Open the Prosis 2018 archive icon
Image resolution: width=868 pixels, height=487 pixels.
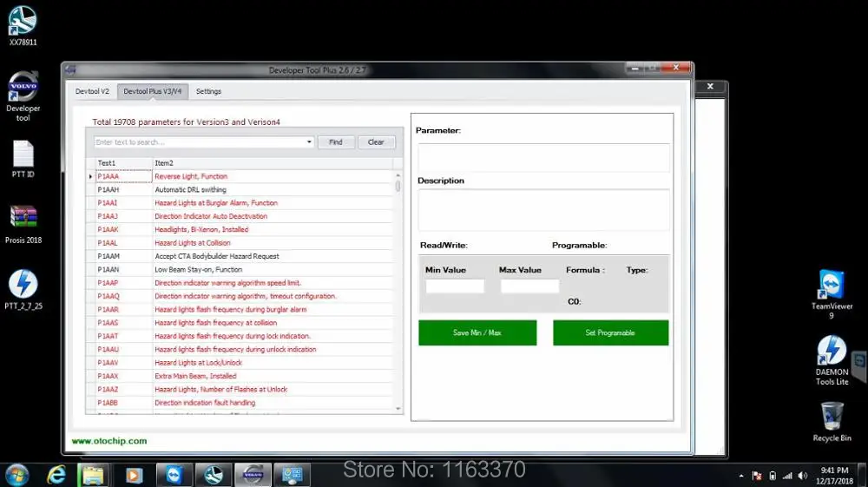23,225
